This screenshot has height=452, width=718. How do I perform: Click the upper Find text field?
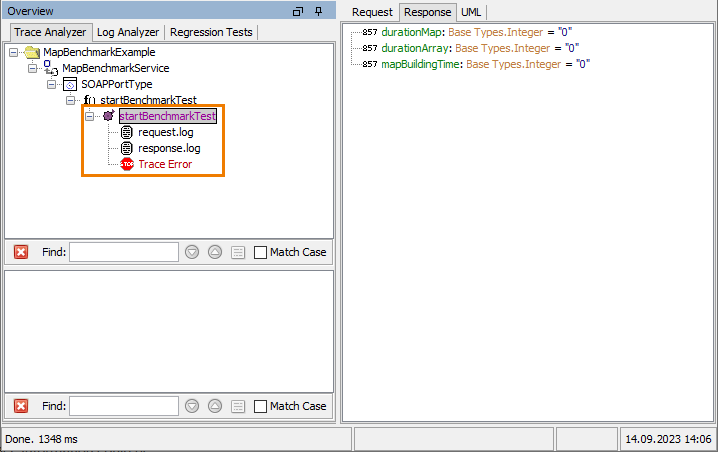123,252
